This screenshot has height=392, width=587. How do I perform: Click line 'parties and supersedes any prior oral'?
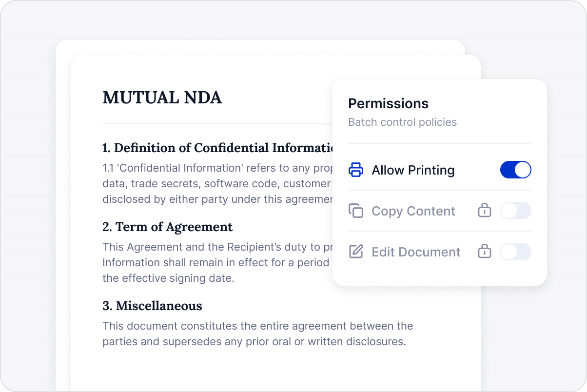coord(254,341)
